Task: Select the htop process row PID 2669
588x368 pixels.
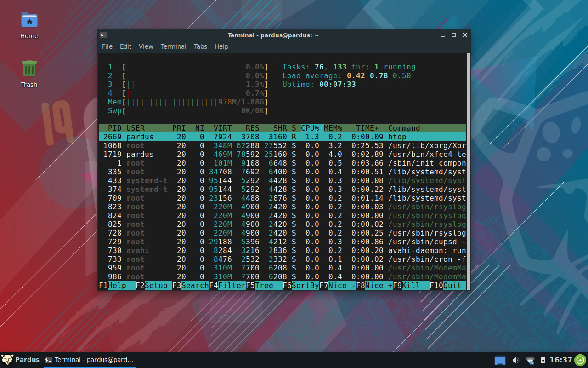Action: (x=230, y=137)
